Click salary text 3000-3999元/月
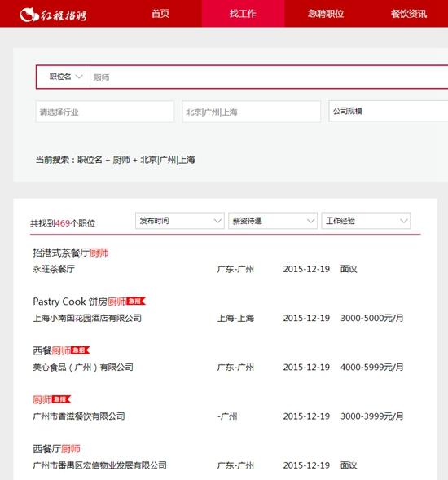This screenshot has width=448, height=480. click(x=371, y=416)
